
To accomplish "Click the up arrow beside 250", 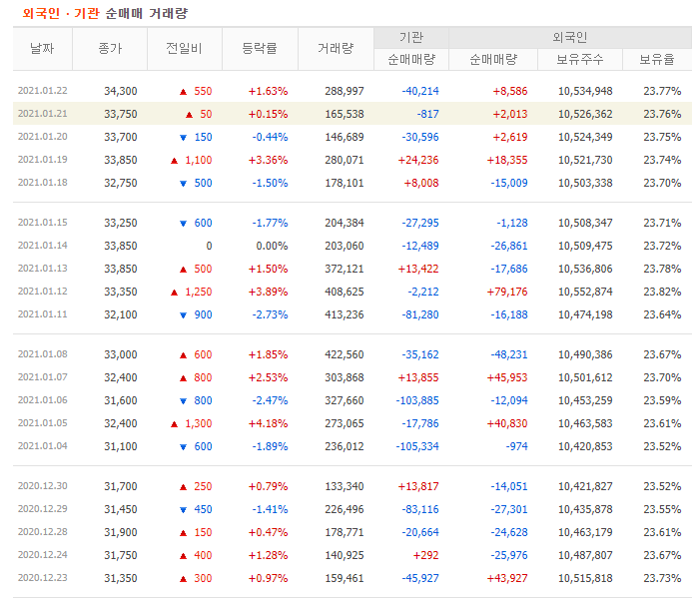I will point(183,486).
